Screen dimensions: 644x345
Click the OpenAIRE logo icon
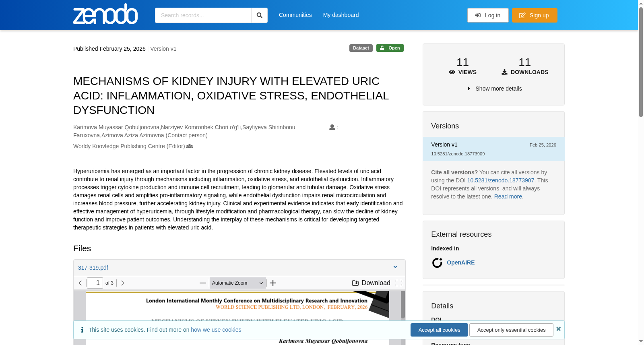point(437,263)
